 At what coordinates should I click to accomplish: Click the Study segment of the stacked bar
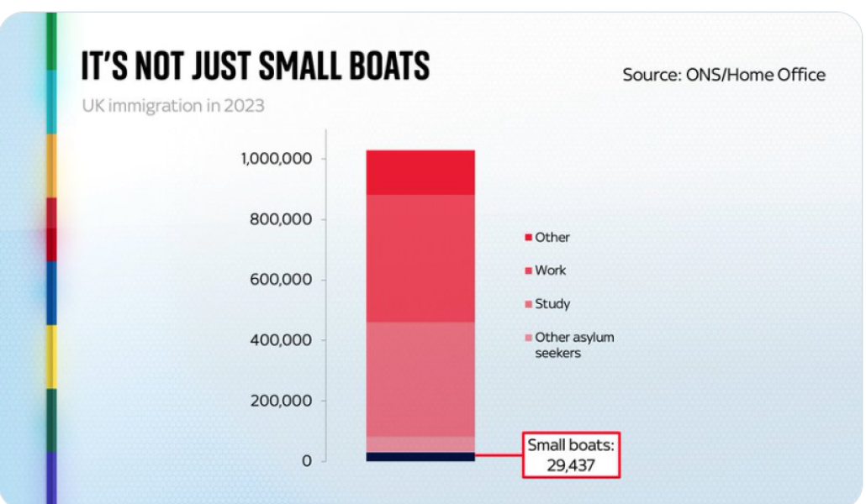[x=420, y=379]
